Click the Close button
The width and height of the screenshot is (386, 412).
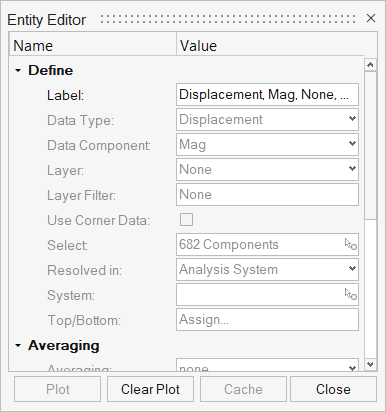(x=333, y=389)
